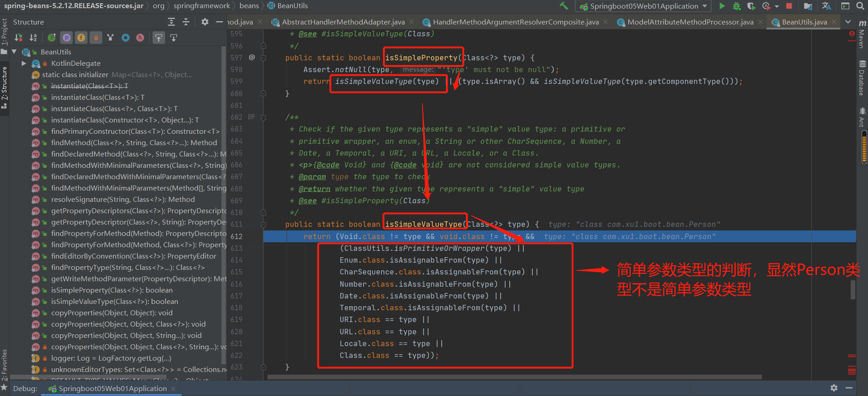
Task: Collapse all nodes in the Structure panel
Action: click(x=185, y=22)
